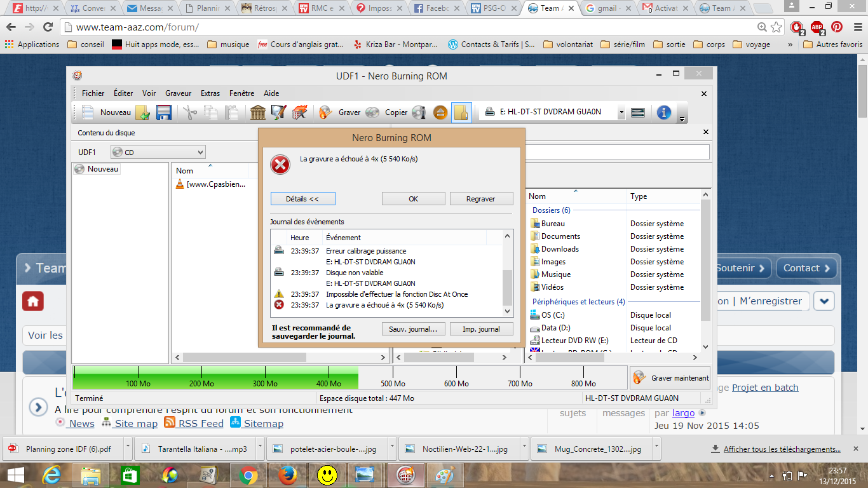Screen dimensions: 868x488
Task: Click the Adblock Plus extension icon
Action: (817, 27)
